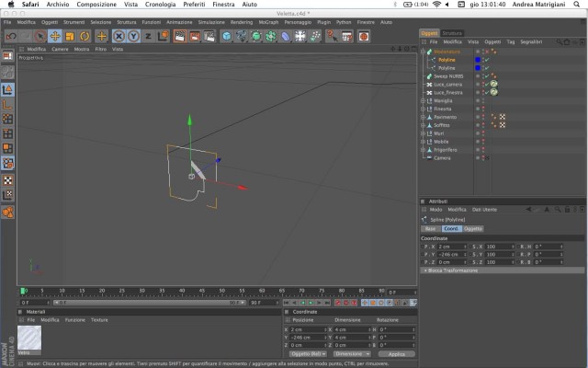Toggle Luce_camera visibility check mark
The width and height of the screenshot is (588, 368).
(487, 84)
